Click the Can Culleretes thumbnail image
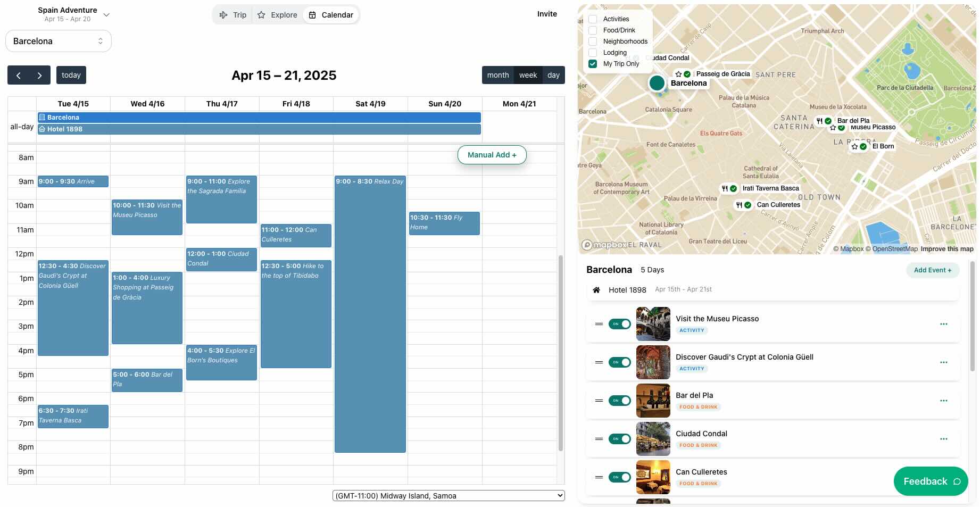The image size is (980, 507). pyautogui.click(x=653, y=477)
